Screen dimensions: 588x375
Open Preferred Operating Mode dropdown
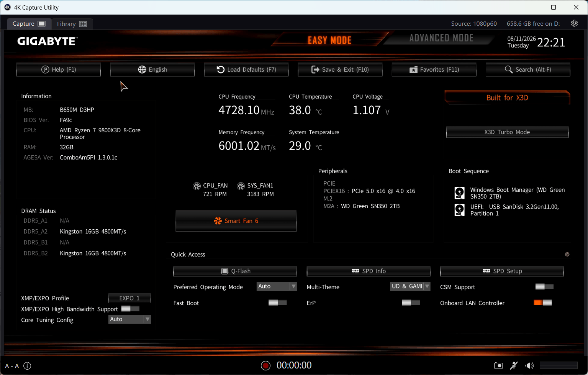tap(277, 286)
